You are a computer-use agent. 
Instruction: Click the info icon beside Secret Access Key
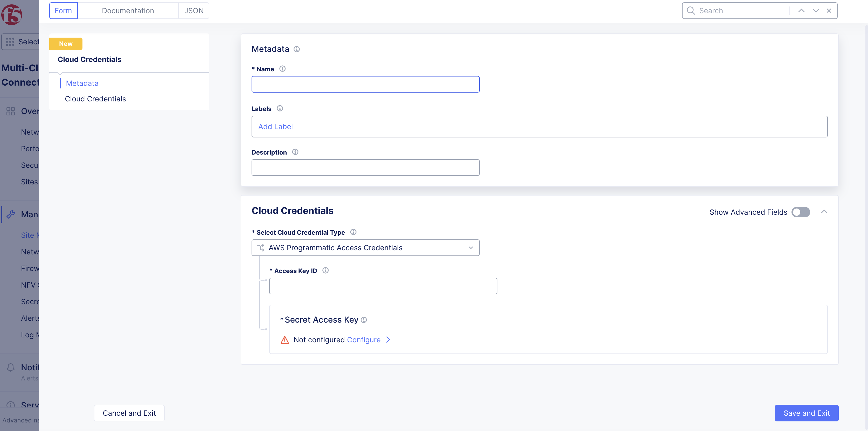point(364,320)
